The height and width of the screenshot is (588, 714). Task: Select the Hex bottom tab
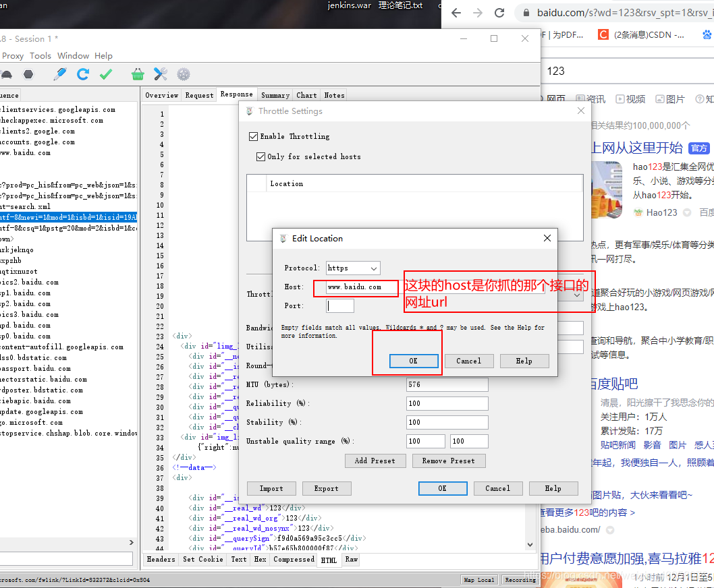260,559
